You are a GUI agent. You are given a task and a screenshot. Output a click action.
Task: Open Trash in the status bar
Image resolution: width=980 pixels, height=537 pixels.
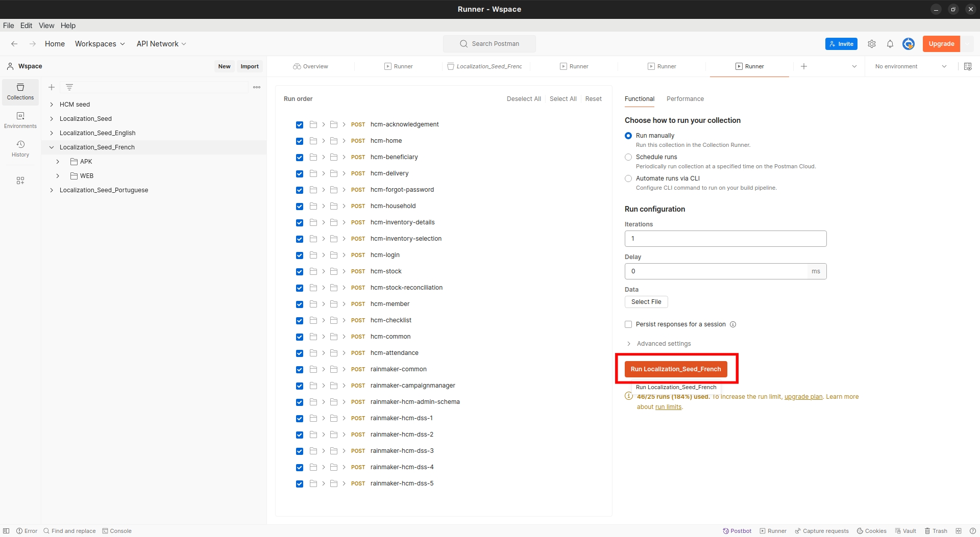tap(936, 531)
